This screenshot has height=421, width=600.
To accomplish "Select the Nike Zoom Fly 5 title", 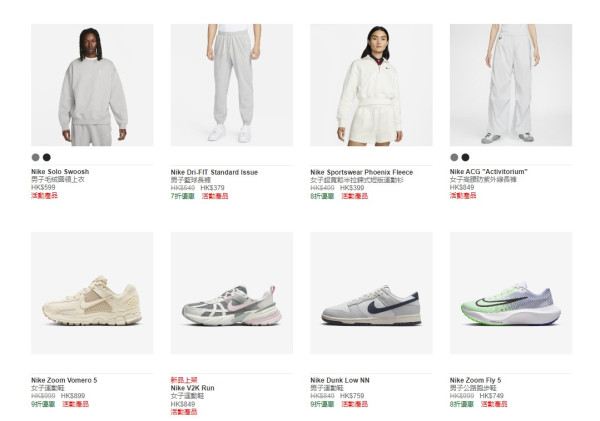I will tap(476, 380).
